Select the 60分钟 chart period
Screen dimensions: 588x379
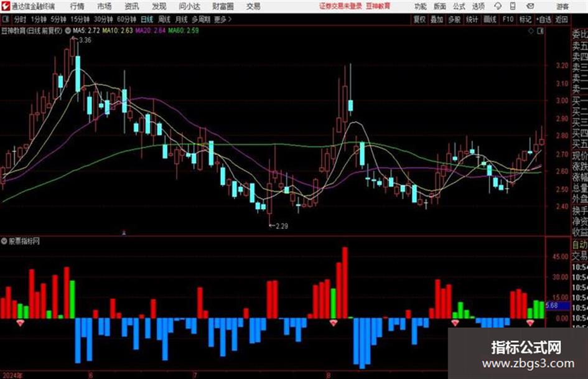pyautogui.click(x=126, y=19)
